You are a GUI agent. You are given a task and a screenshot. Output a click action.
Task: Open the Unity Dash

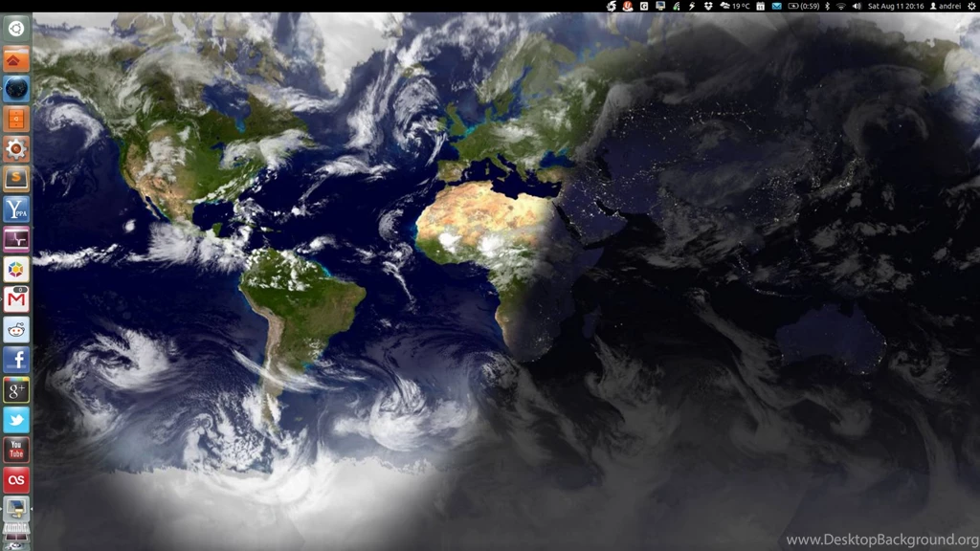coord(15,29)
